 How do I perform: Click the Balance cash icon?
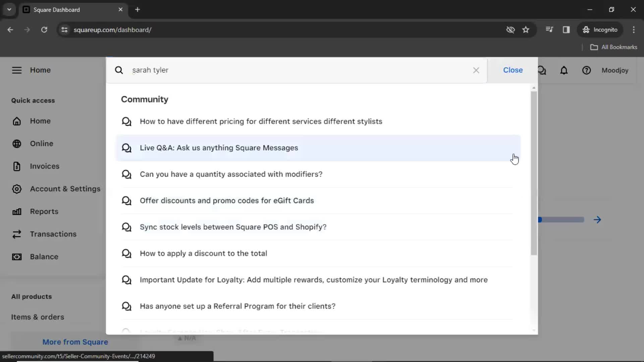coord(17,257)
